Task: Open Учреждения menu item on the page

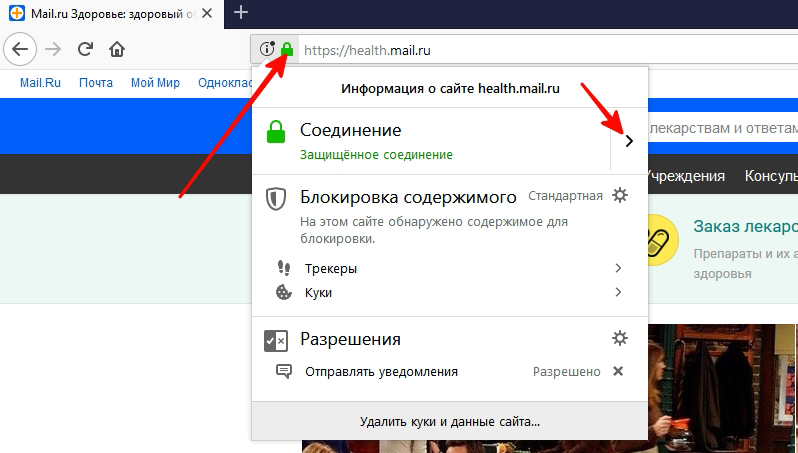Action: click(x=686, y=176)
